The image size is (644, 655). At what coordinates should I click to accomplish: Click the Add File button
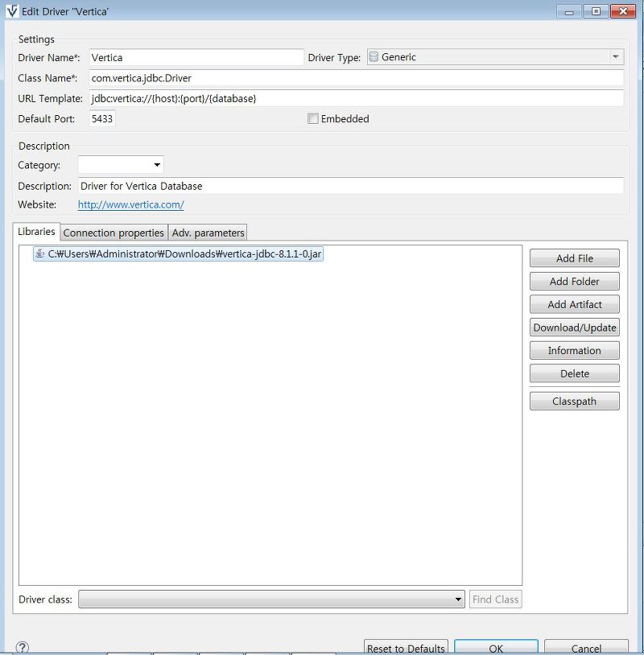point(575,258)
